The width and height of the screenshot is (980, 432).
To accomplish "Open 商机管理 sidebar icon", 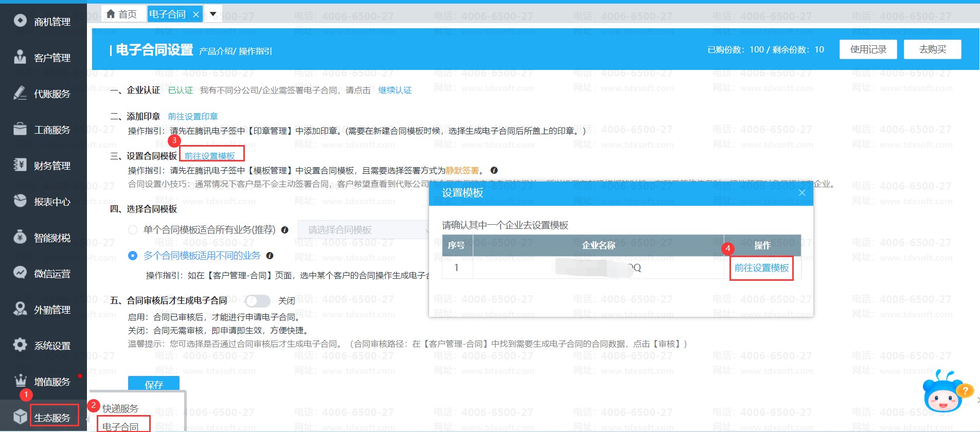I will [x=20, y=21].
